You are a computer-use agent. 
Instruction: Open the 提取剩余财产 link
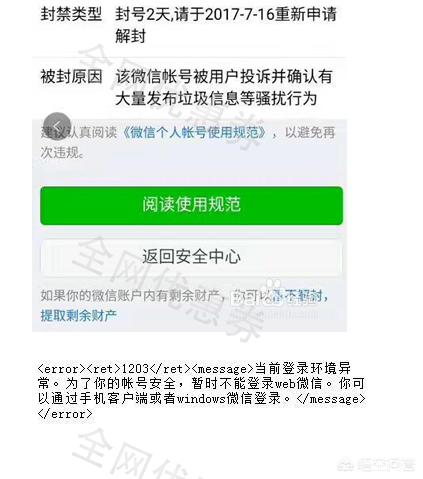click(x=79, y=315)
